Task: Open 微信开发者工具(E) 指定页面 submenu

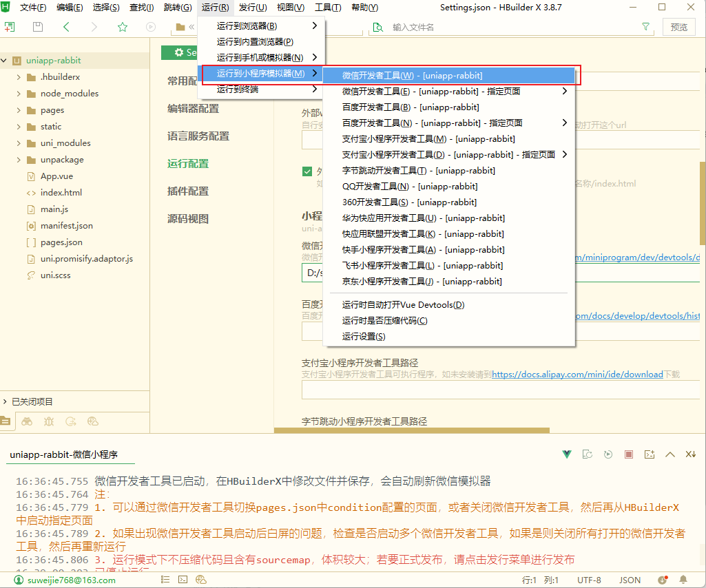Action: pyautogui.click(x=449, y=92)
